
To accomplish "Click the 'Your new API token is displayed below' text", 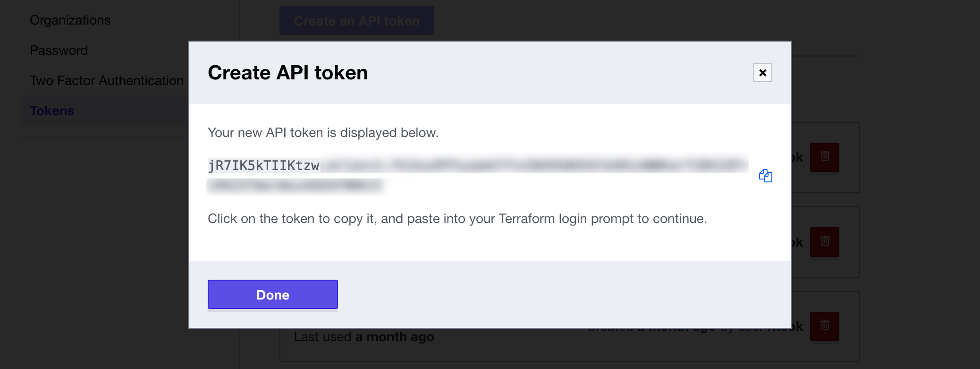I will pos(323,133).
